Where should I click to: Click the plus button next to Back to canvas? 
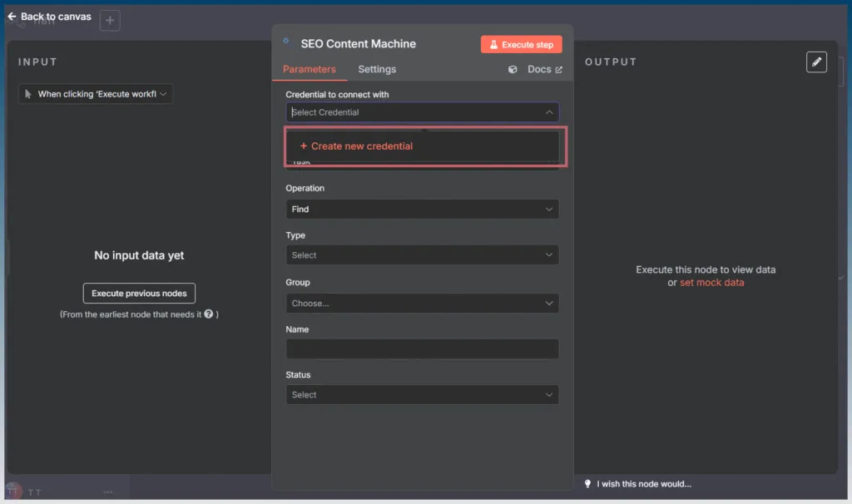(110, 21)
